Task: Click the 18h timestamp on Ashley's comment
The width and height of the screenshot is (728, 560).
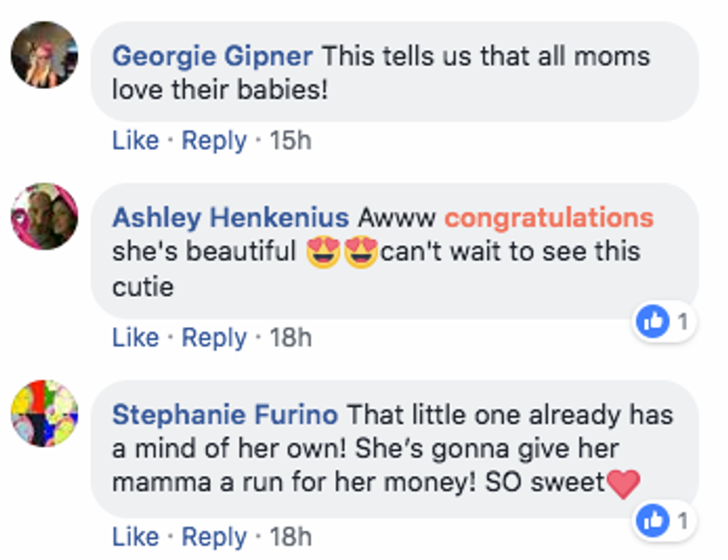Action: click(290, 337)
